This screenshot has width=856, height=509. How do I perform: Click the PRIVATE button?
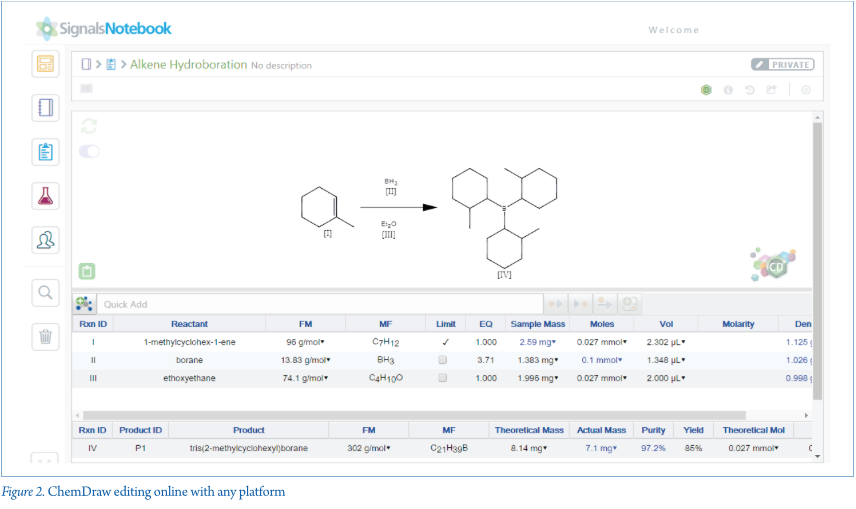coord(783,65)
